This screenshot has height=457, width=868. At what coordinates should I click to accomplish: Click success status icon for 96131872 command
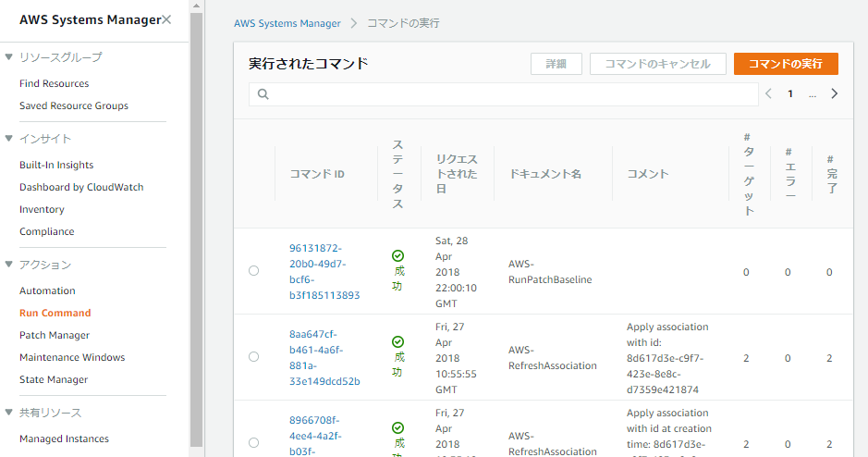click(x=397, y=255)
